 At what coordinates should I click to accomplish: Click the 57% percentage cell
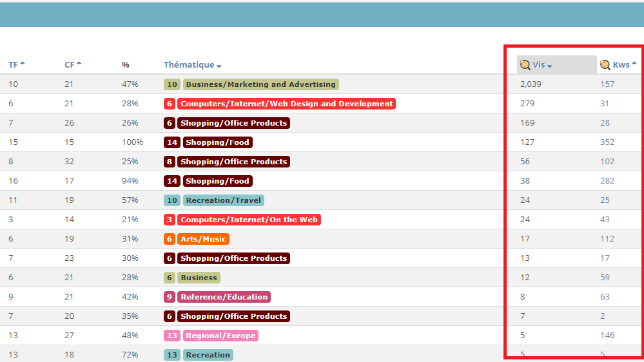130,200
